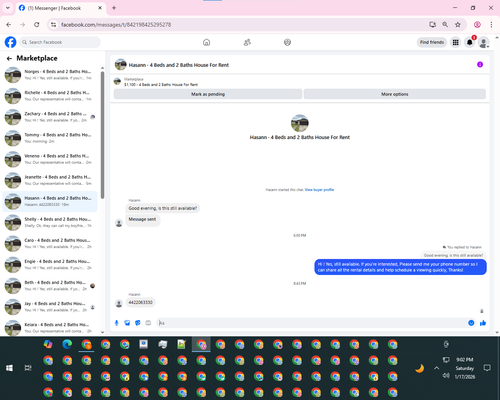Open the Facebook logo home link
This screenshot has height=400, width=500.
[x=10, y=42]
